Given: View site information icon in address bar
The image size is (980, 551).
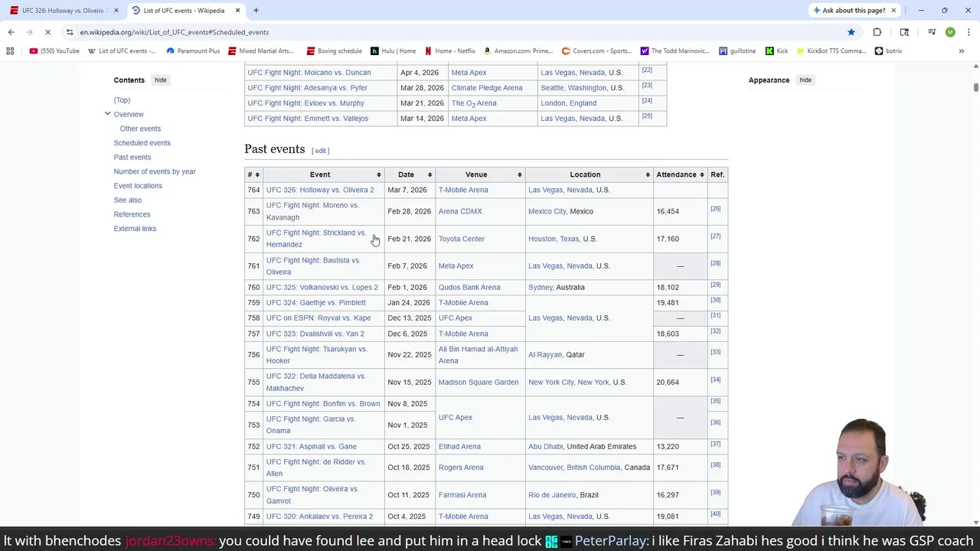Looking at the screenshot, I should point(70,32).
